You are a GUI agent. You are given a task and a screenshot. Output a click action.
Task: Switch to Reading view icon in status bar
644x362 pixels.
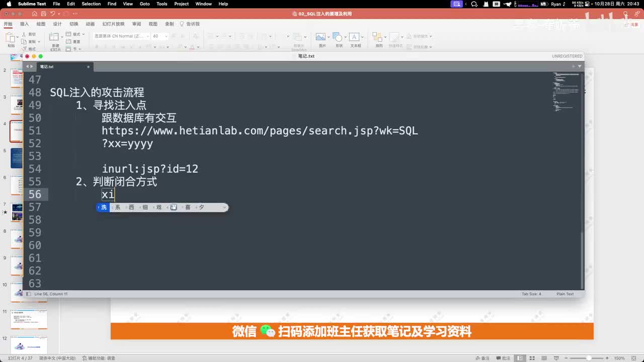[x=543, y=358]
